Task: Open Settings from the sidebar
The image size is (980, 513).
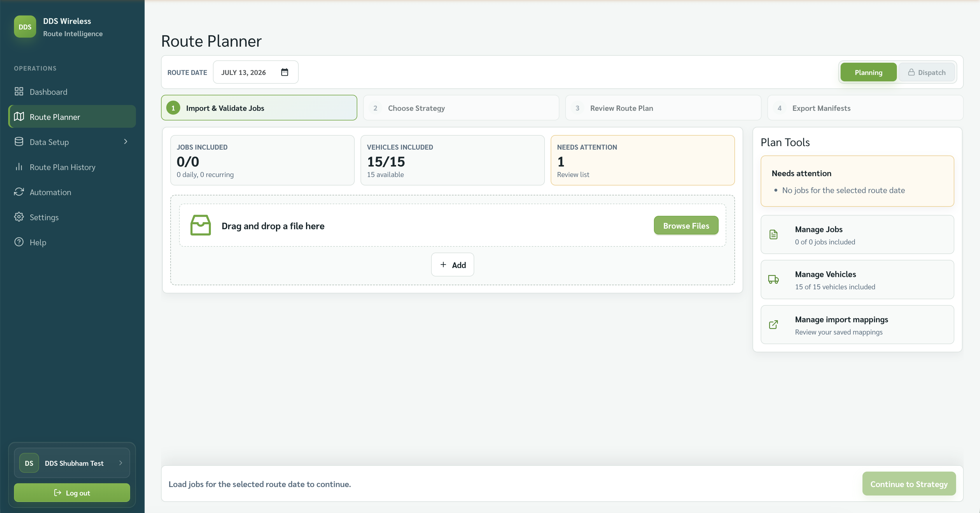Action: [x=72, y=217]
